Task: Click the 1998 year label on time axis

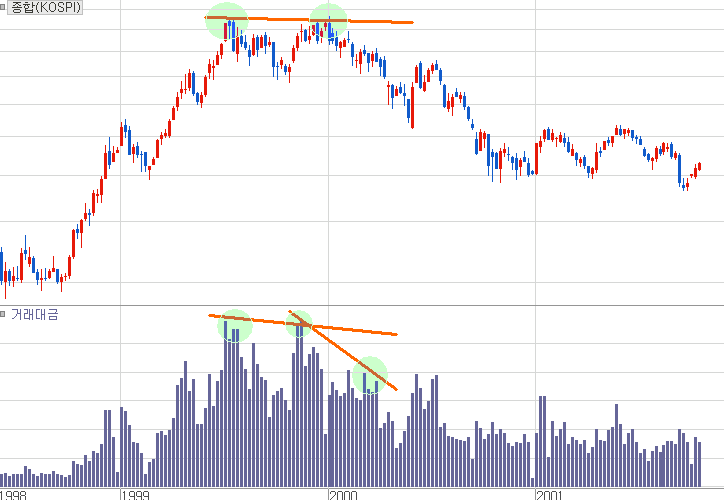Action: [x=13, y=494]
